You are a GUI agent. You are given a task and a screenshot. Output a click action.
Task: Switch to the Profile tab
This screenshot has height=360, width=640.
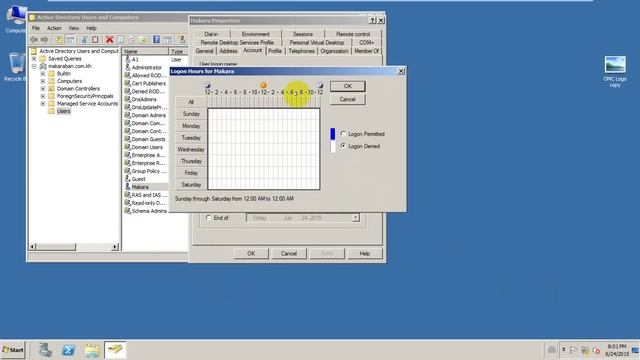click(x=275, y=51)
